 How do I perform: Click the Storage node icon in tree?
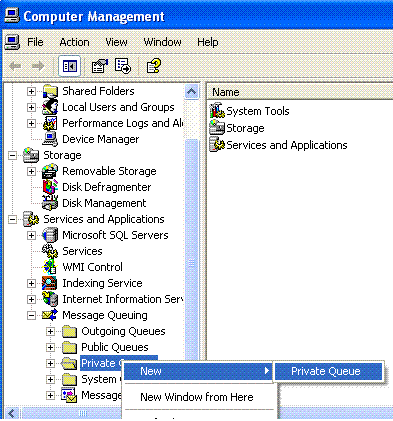[x=31, y=155]
